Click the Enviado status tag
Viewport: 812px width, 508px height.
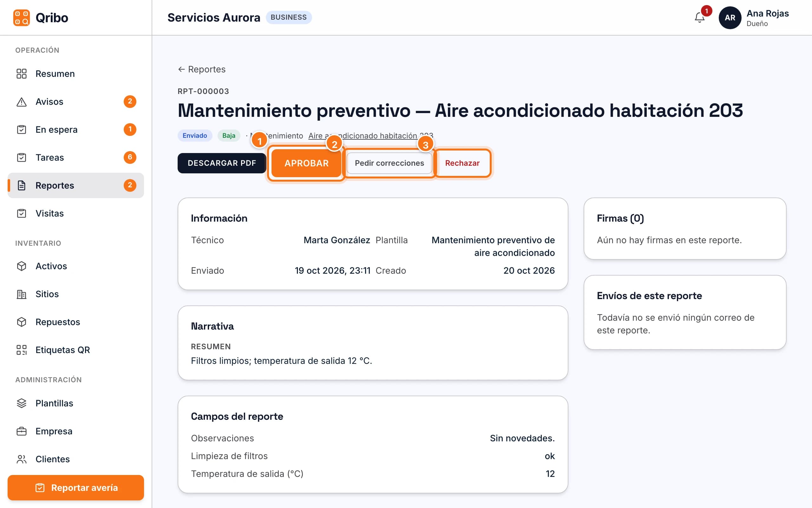click(195, 135)
